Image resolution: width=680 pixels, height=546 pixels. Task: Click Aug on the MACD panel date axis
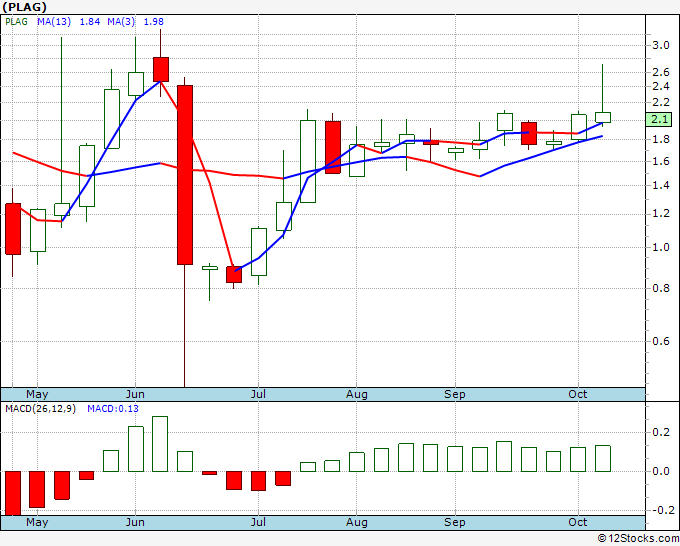[356, 522]
